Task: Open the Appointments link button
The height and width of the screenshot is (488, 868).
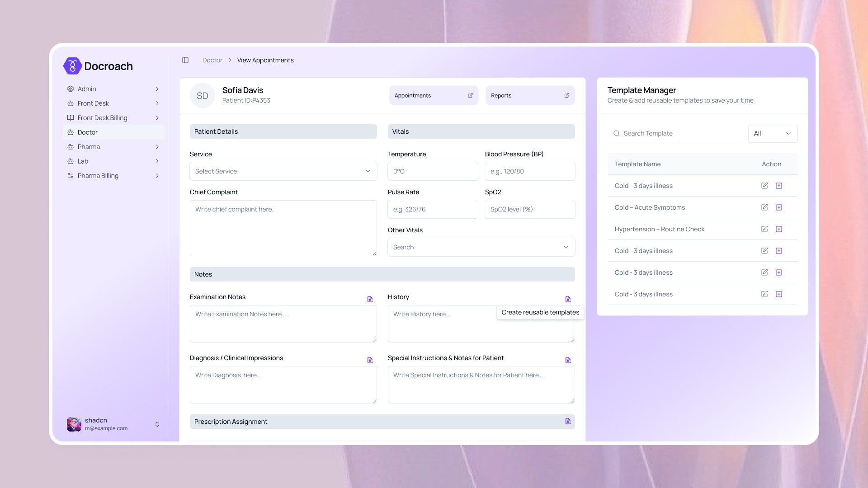Action: click(434, 95)
